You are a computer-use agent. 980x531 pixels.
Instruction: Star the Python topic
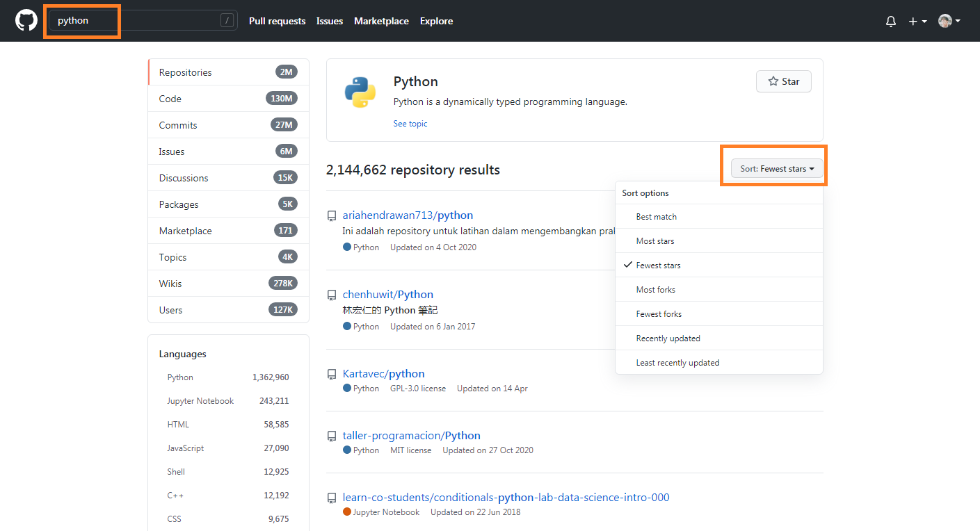[x=783, y=81]
